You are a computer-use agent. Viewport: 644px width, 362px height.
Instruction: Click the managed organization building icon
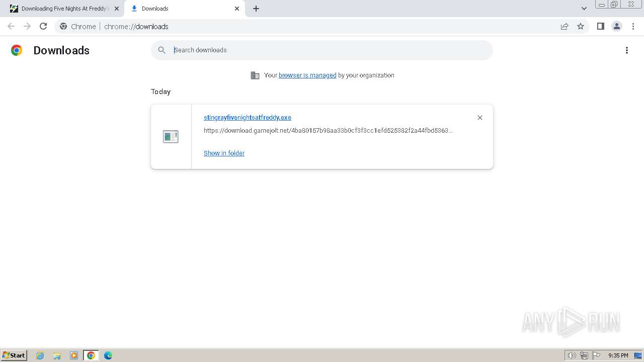point(255,75)
